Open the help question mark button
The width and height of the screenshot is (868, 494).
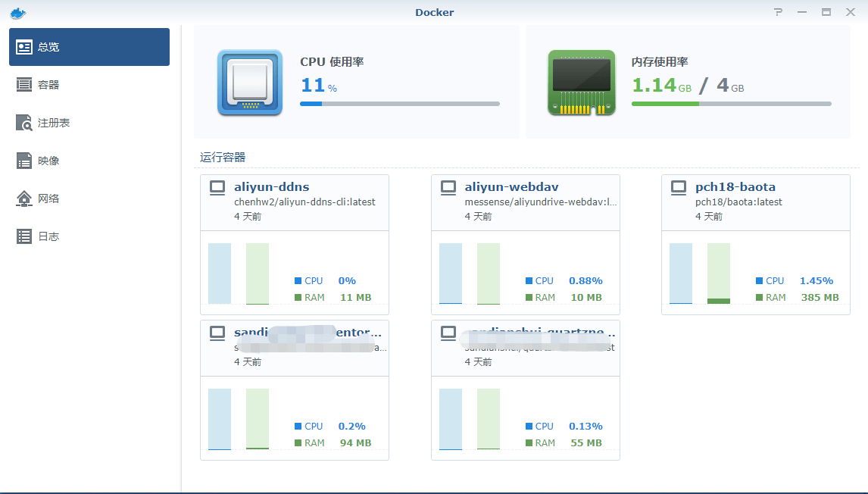coord(778,12)
